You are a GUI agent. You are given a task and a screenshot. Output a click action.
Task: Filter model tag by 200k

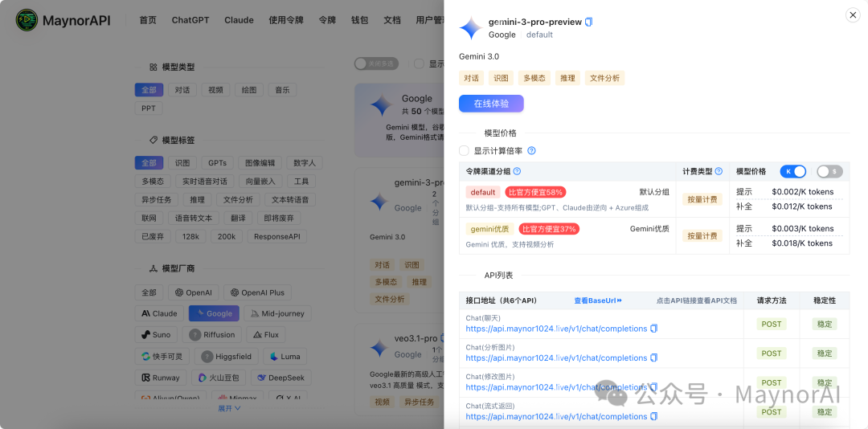click(226, 236)
